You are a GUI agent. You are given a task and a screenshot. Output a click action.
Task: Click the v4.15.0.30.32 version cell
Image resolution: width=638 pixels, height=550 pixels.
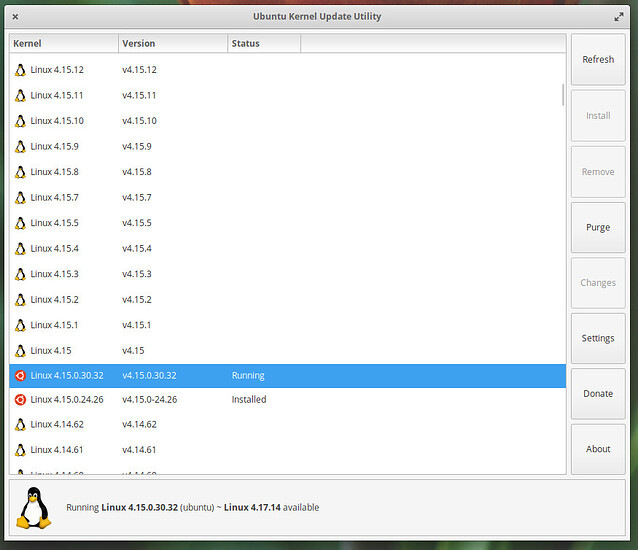(149, 375)
